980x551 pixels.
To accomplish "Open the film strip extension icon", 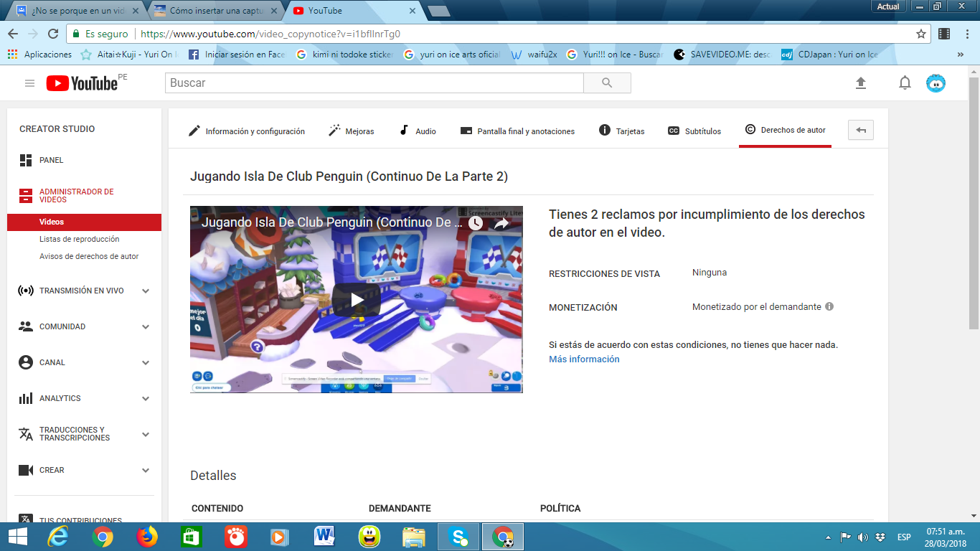I will pos(944,34).
